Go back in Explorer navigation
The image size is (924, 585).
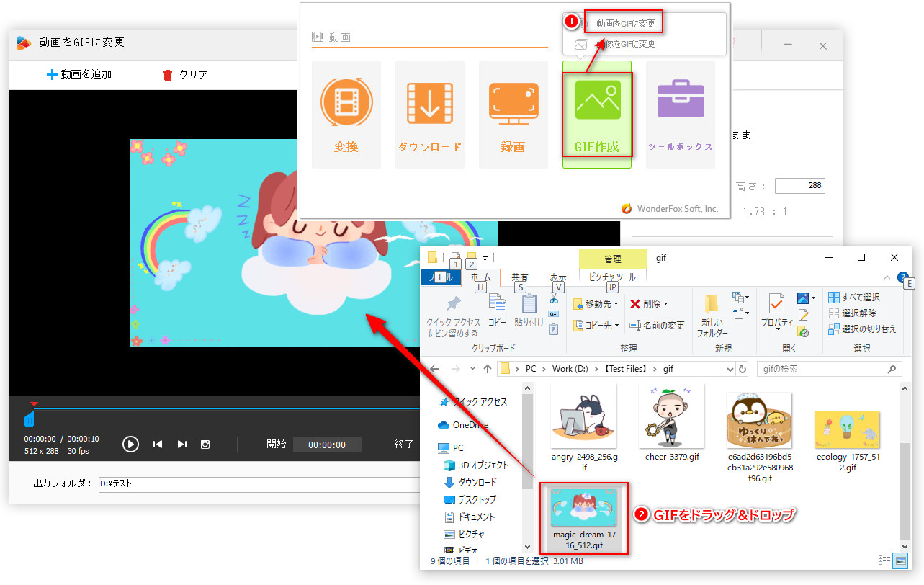pos(434,369)
